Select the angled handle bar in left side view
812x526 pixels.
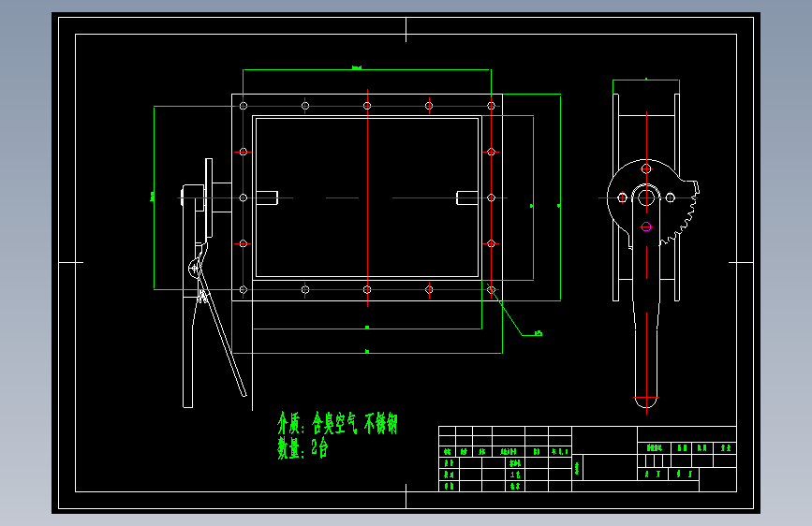pyautogui.click(x=223, y=331)
